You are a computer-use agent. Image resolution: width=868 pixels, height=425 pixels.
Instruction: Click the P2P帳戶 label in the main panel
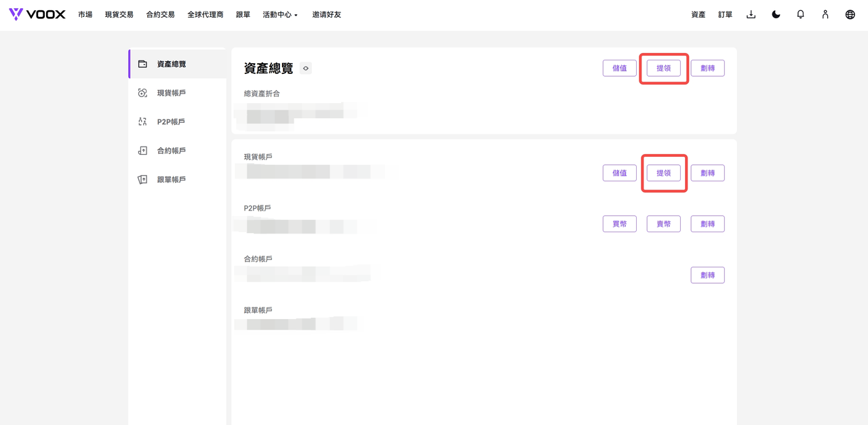[x=258, y=208]
